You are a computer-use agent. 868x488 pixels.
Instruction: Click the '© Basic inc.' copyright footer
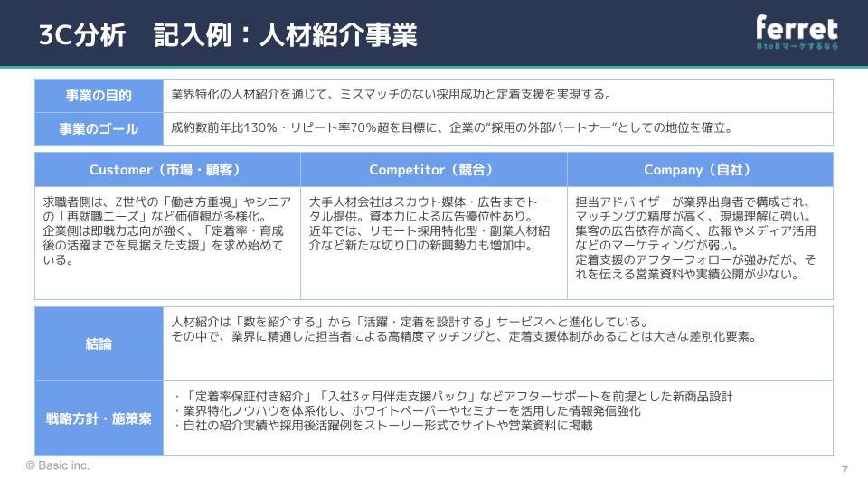coord(58,465)
